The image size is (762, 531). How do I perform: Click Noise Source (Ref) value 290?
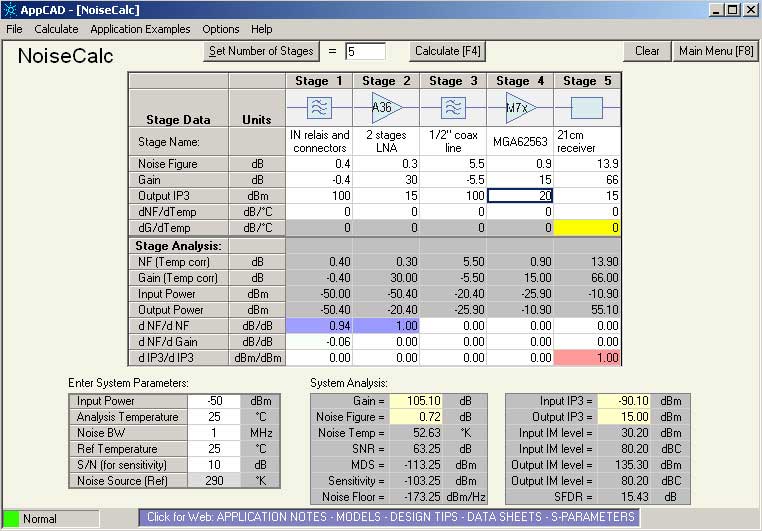coord(214,481)
